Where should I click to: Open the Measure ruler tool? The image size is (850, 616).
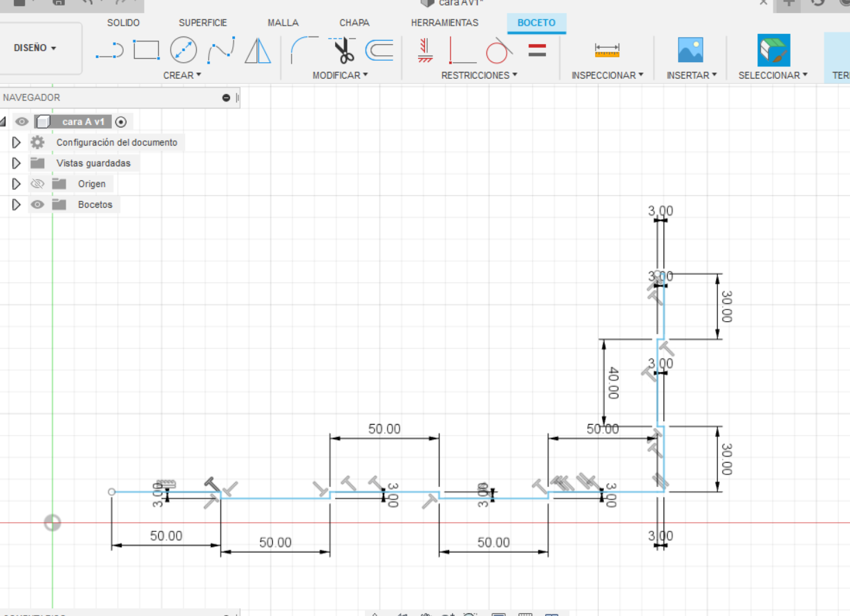tap(607, 50)
